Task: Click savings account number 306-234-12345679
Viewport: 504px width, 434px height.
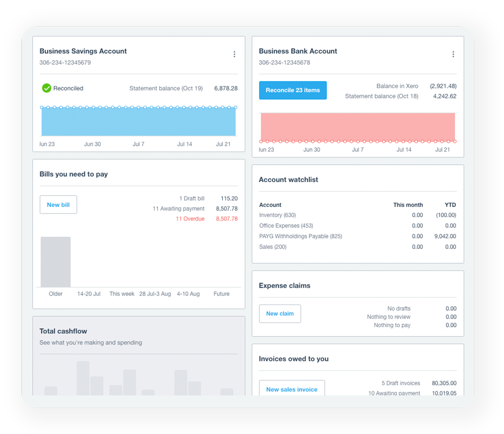Action: tap(65, 62)
